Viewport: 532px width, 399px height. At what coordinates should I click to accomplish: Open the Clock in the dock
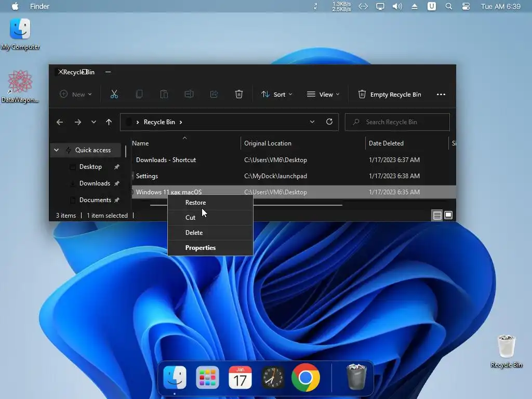(x=273, y=377)
